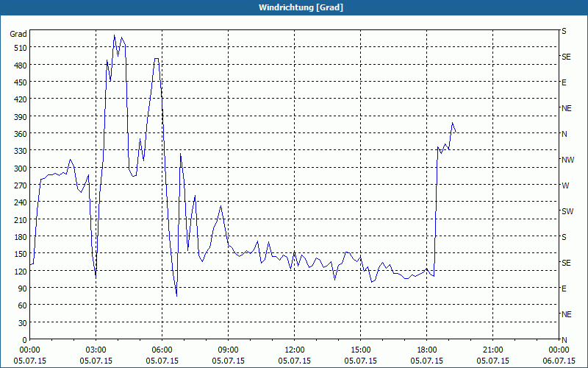
Task: Pick the y-axis value 390
Action: click(x=21, y=117)
